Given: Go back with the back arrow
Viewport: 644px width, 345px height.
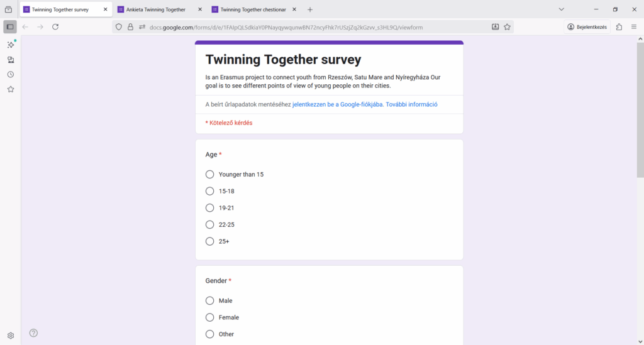Looking at the screenshot, I should [25, 27].
